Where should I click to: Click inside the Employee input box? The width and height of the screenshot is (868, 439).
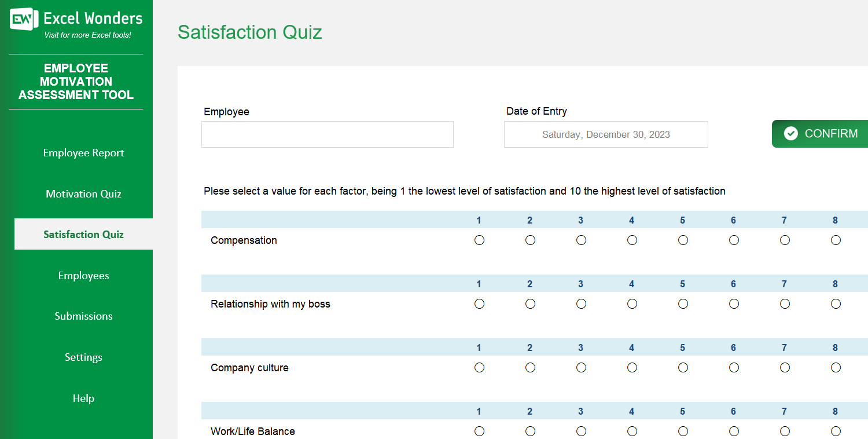[x=327, y=134]
